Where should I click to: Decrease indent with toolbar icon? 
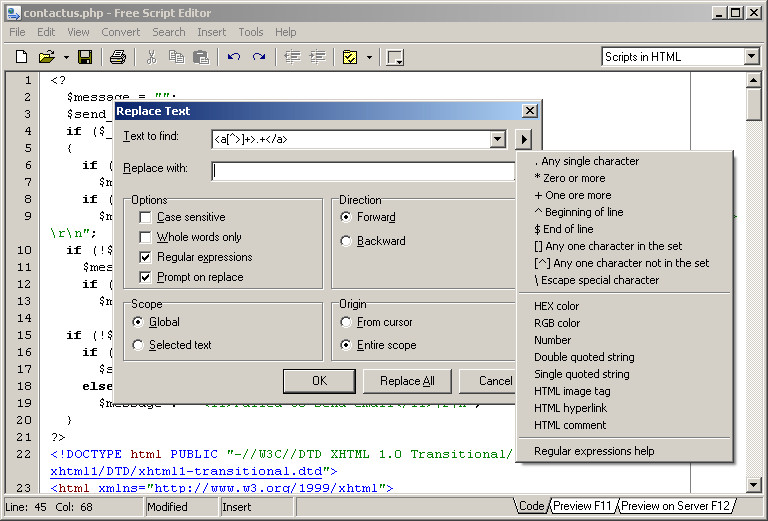[x=292, y=57]
